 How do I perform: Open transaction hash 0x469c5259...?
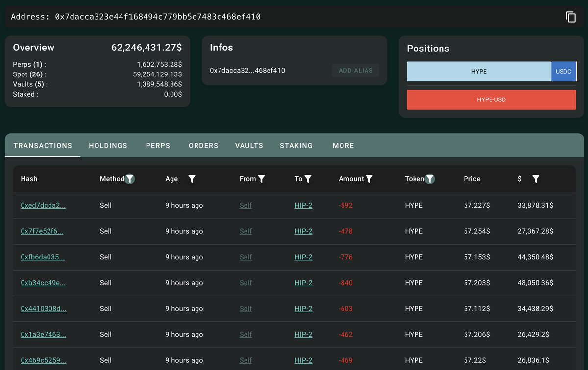pyautogui.click(x=43, y=360)
